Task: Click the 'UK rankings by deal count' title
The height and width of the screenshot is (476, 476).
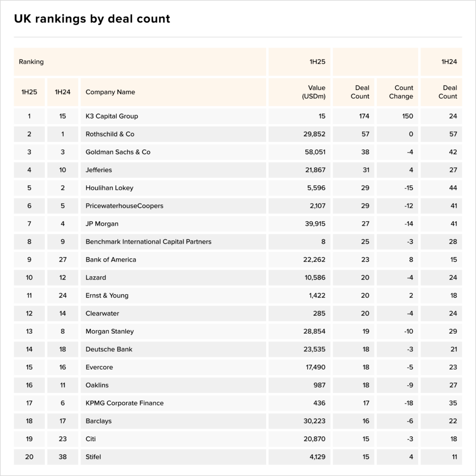Action: point(92,19)
